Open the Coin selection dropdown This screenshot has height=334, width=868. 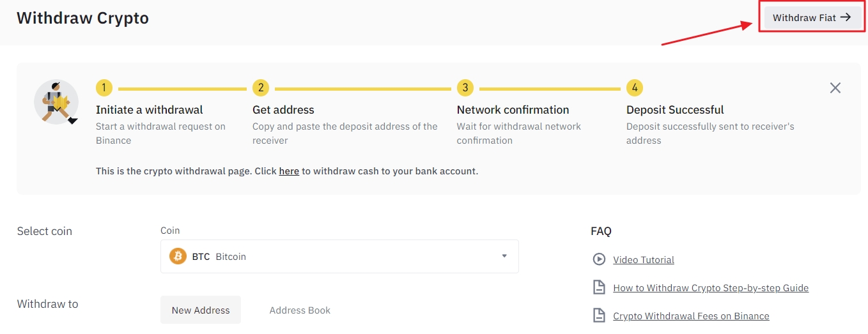click(x=339, y=257)
